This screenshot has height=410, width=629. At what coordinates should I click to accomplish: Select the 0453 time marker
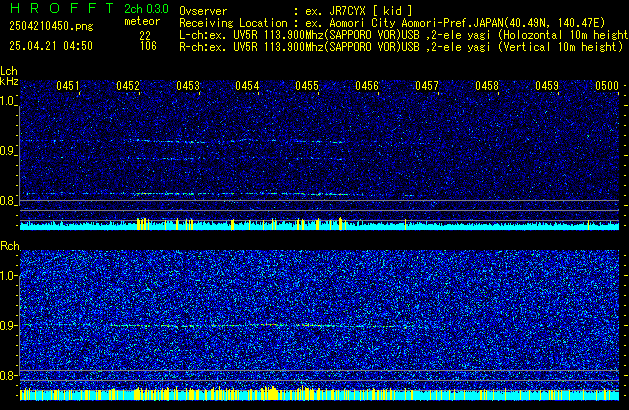pos(188,86)
